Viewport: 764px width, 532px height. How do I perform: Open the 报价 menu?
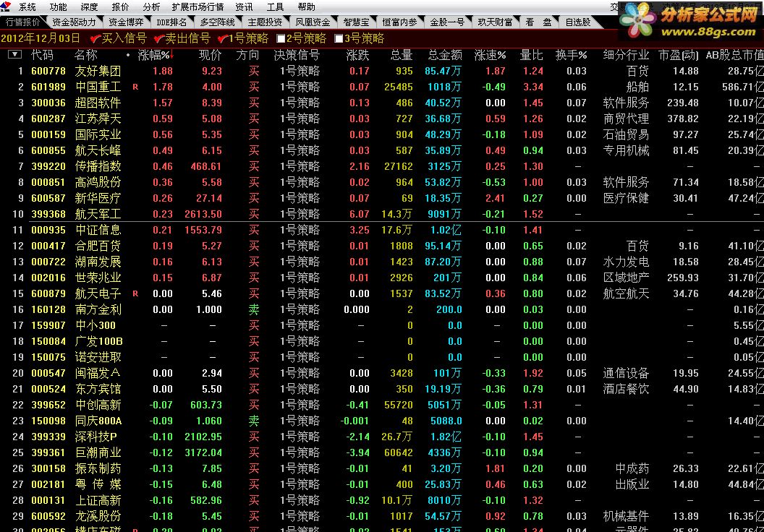120,7
